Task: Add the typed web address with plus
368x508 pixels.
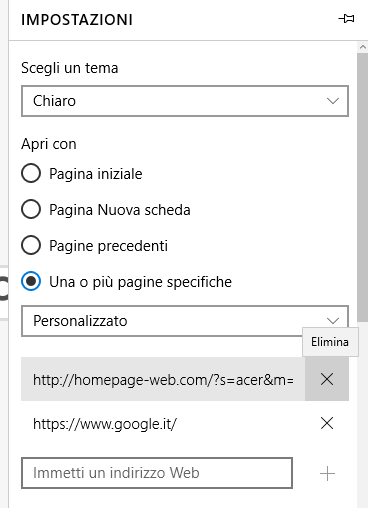Action: 327,473
